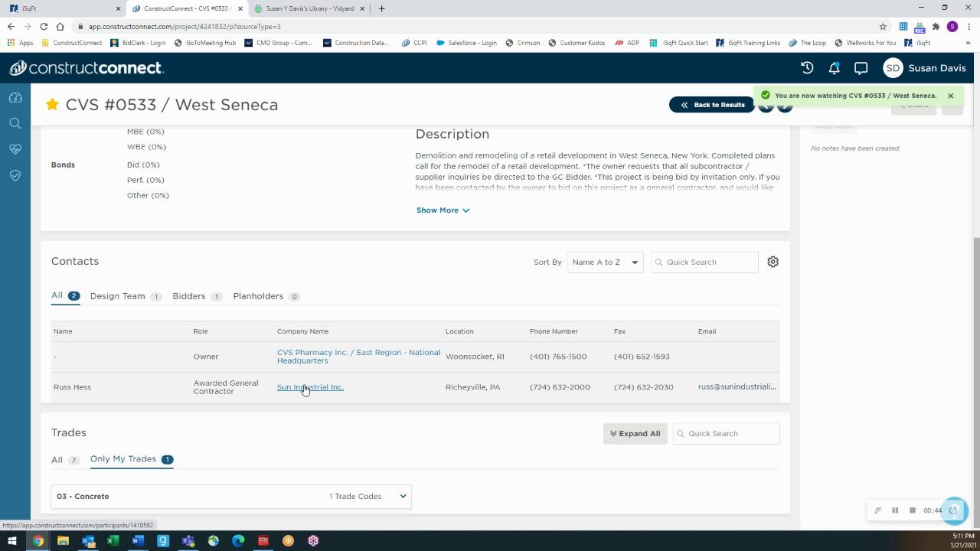
Task: Open Microsoft Teams from taskbar
Action: point(188,540)
